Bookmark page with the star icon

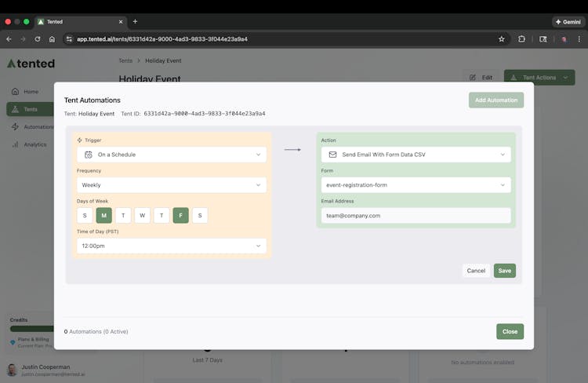point(502,38)
